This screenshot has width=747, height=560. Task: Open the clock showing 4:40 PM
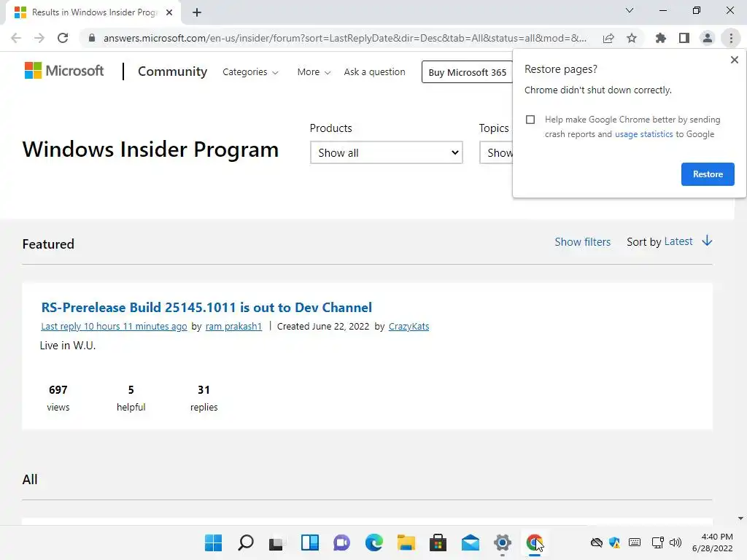coord(712,542)
